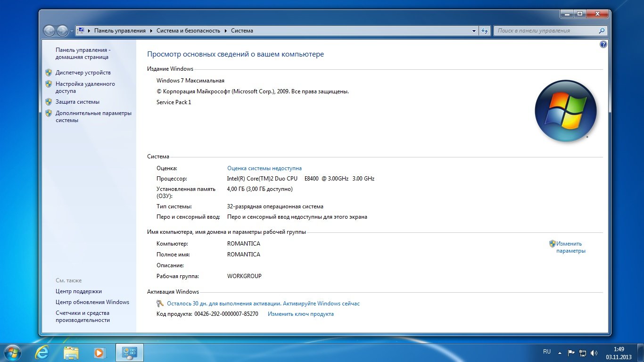Click shield icon beside "Диспетчер устройств"
Viewport: 644px width, 362px height.
point(49,73)
